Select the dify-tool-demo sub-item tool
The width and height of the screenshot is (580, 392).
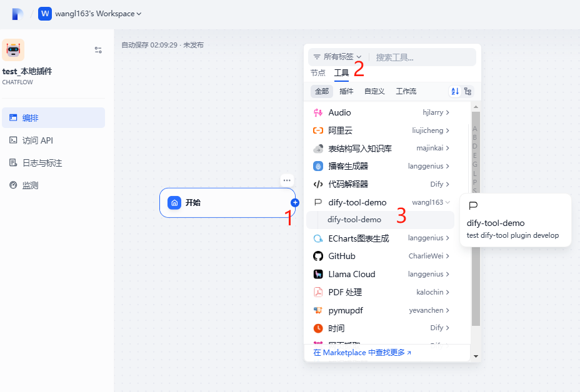(x=380, y=220)
